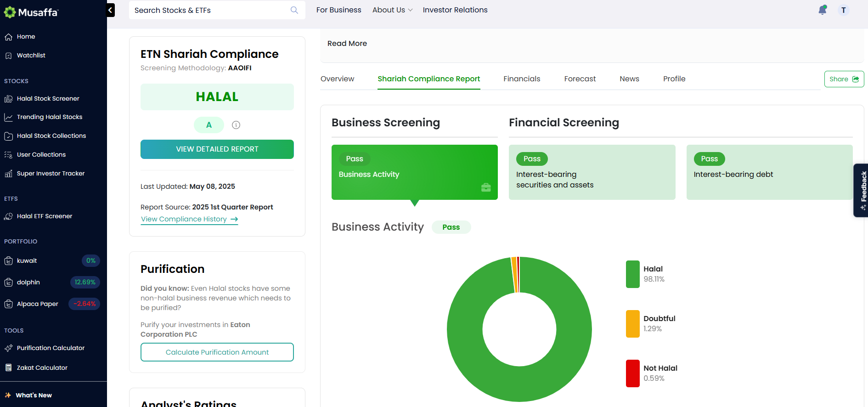
Task: Click the briefcase icon on Business Activity card
Action: [x=486, y=187]
